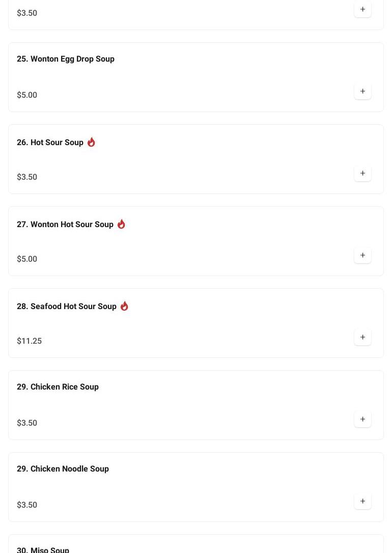
Task: Click flame icon next to Wonton Hot Sour Soup
Action: tap(121, 224)
